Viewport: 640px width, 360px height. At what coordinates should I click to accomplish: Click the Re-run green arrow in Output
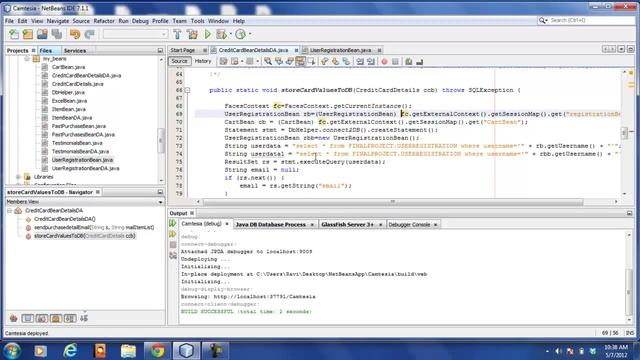173,223
